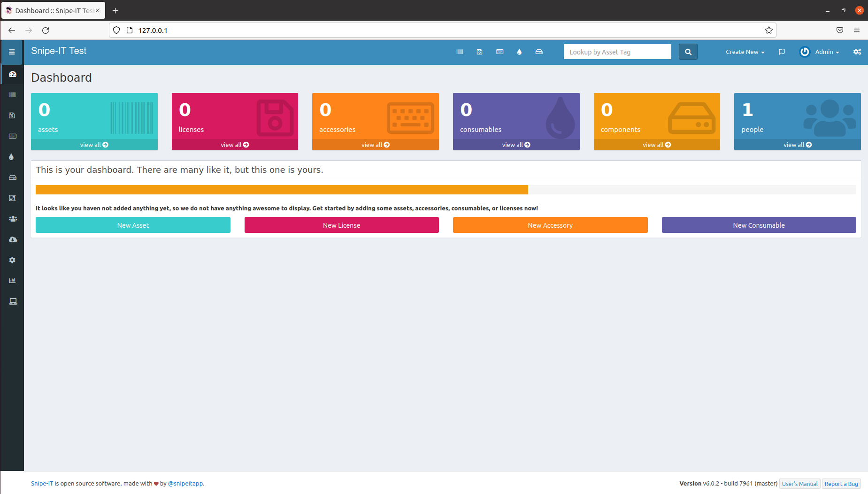Viewport: 868px width, 494px height.
Task: Open the Admin user dropdown
Action: point(820,52)
